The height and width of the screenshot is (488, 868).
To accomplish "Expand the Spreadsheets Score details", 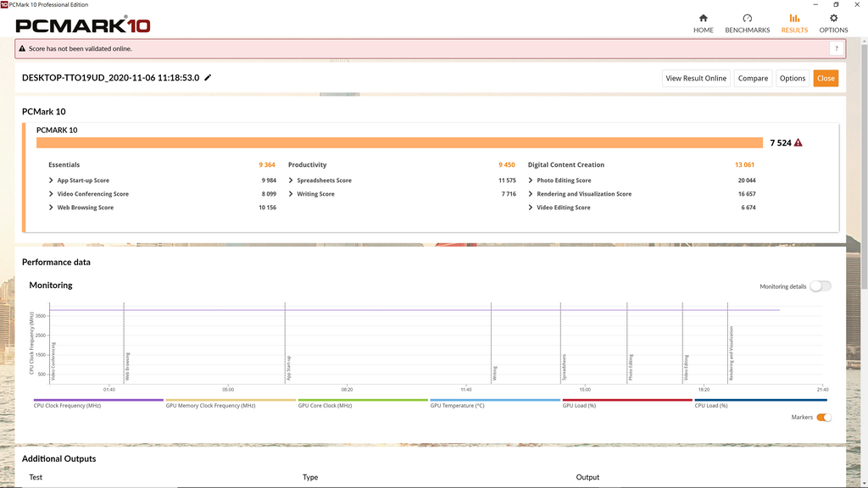I will pyautogui.click(x=291, y=180).
